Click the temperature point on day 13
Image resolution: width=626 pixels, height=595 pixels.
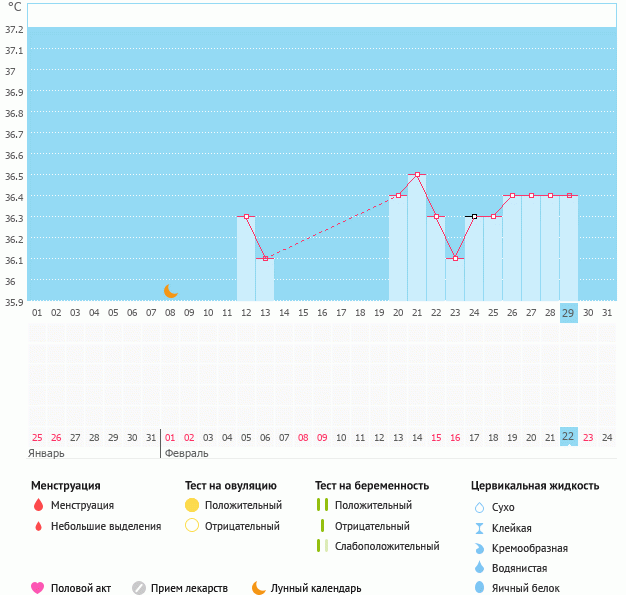tap(265, 259)
